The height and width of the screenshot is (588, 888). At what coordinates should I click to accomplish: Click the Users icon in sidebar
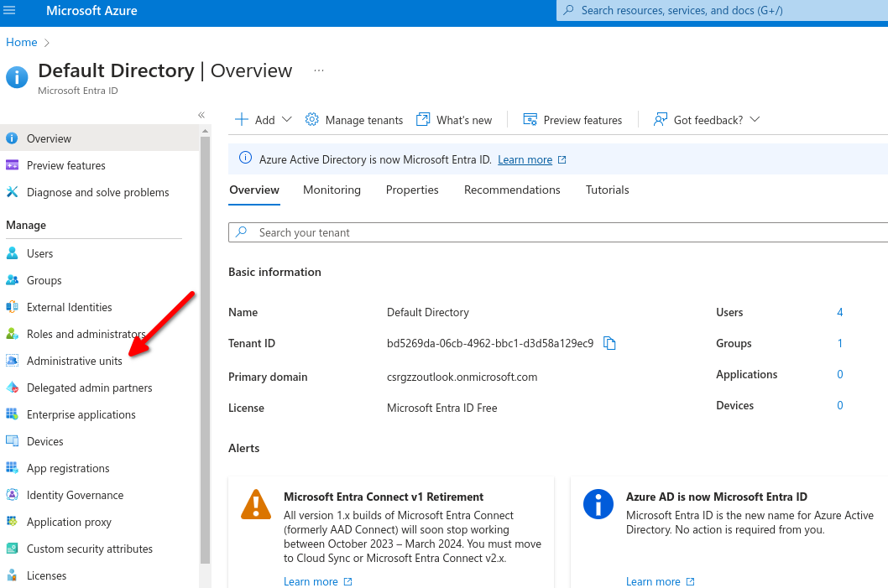[12, 253]
